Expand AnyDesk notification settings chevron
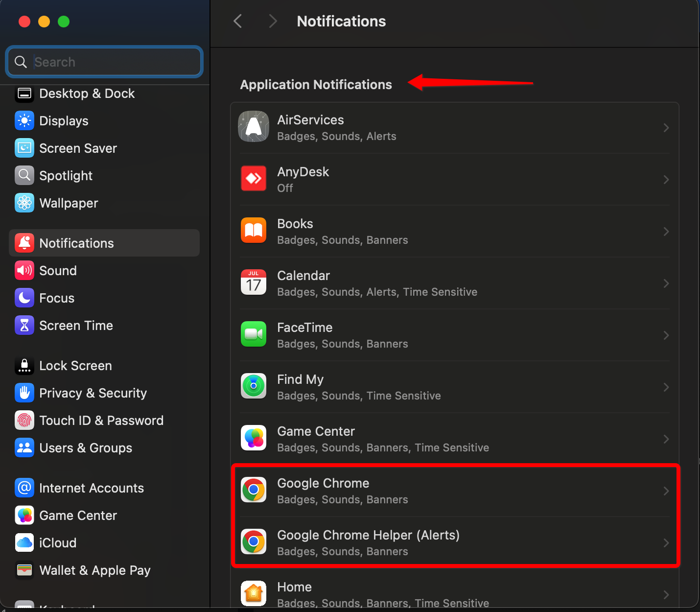The image size is (700, 612). click(666, 180)
